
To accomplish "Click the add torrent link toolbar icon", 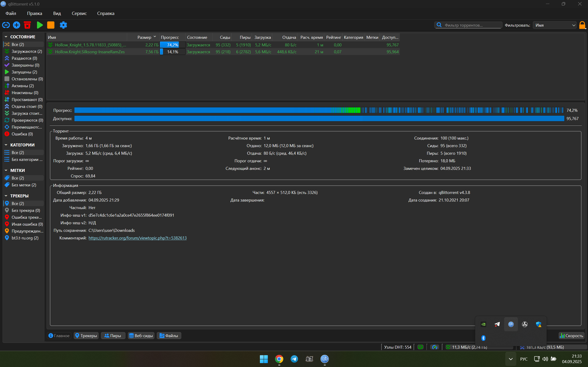I will pos(6,25).
